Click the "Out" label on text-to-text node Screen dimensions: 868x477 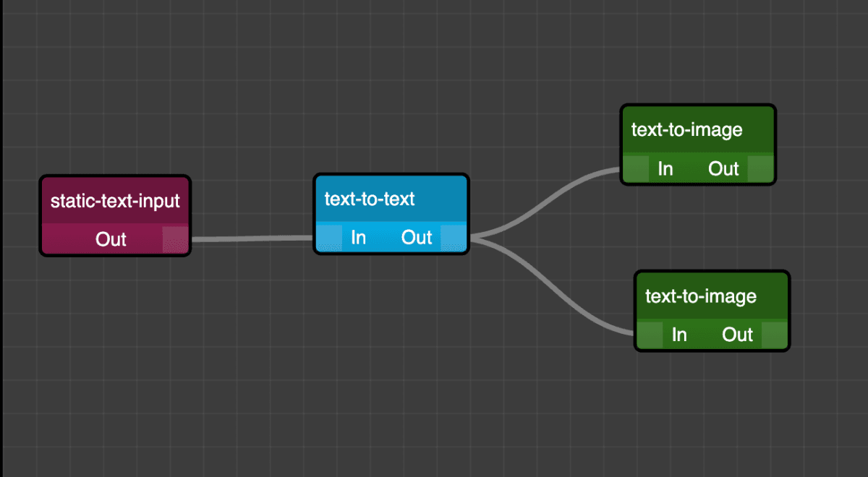(x=417, y=238)
